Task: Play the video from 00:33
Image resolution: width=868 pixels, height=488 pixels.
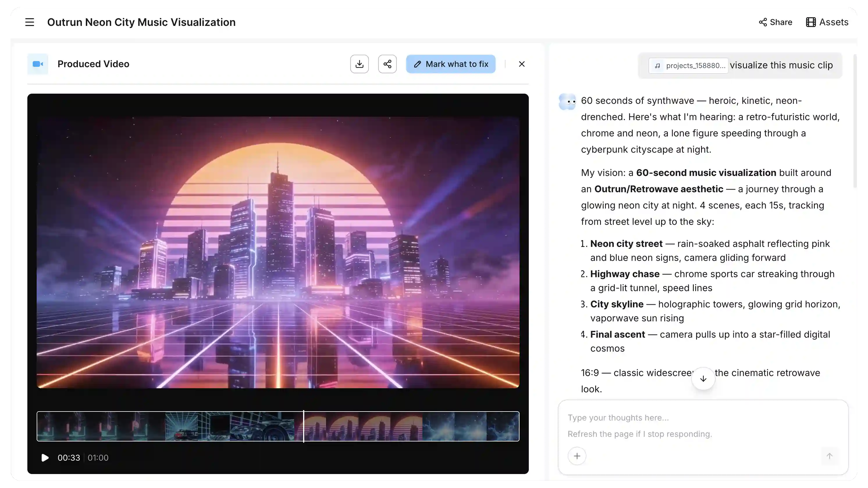Action: pos(45,458)
